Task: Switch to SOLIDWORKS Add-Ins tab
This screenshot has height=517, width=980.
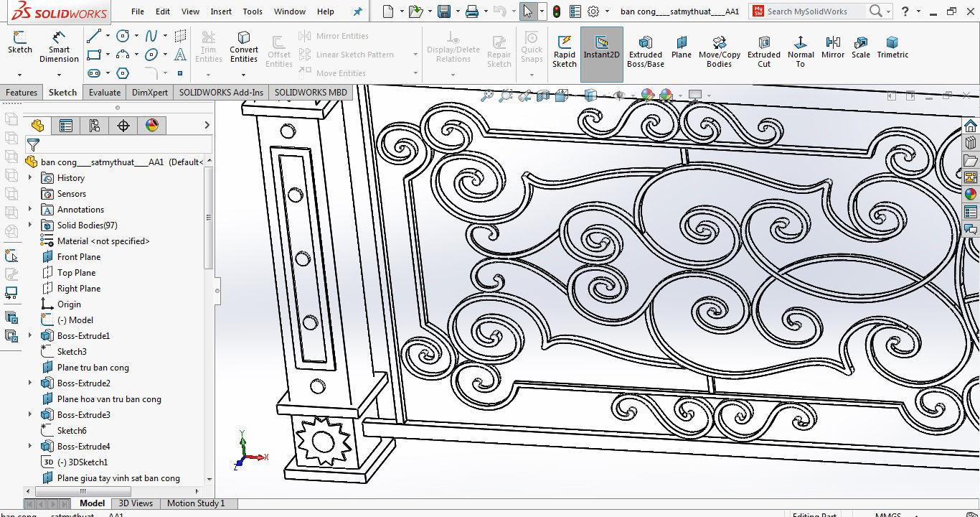Action: point(221,93)
